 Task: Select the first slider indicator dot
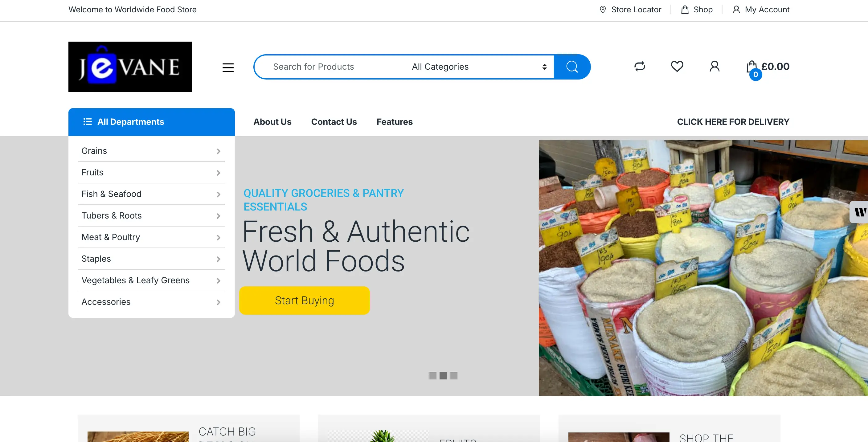(x=433, y=376)
